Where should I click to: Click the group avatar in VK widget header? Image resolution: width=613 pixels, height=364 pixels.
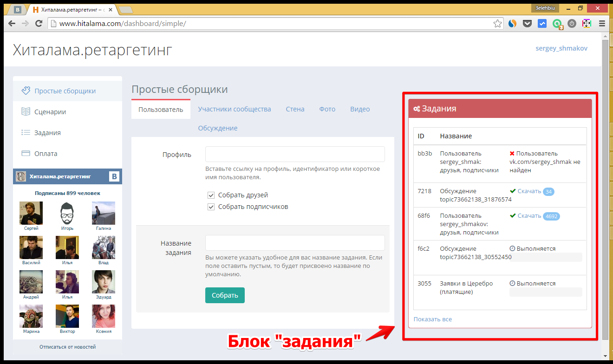point(21,176)
